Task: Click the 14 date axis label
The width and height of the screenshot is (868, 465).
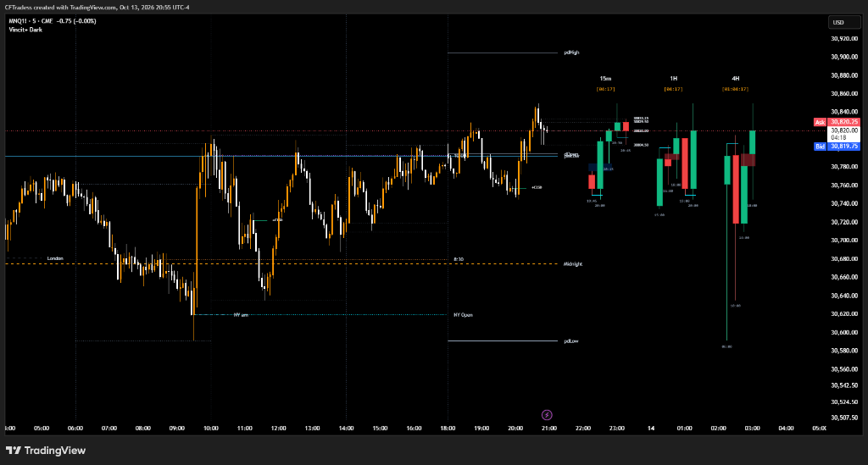Action: coord(651,429)
